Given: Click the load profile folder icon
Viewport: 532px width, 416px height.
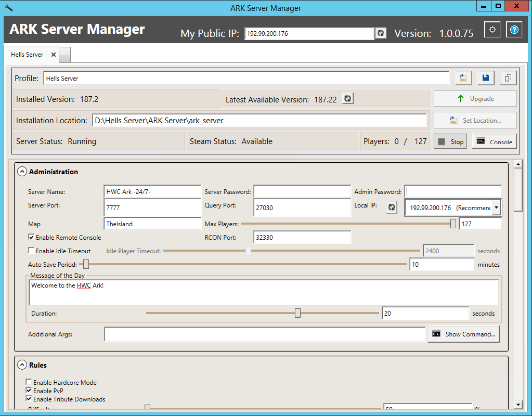Looking at the screenshot, I should [463, 78].
